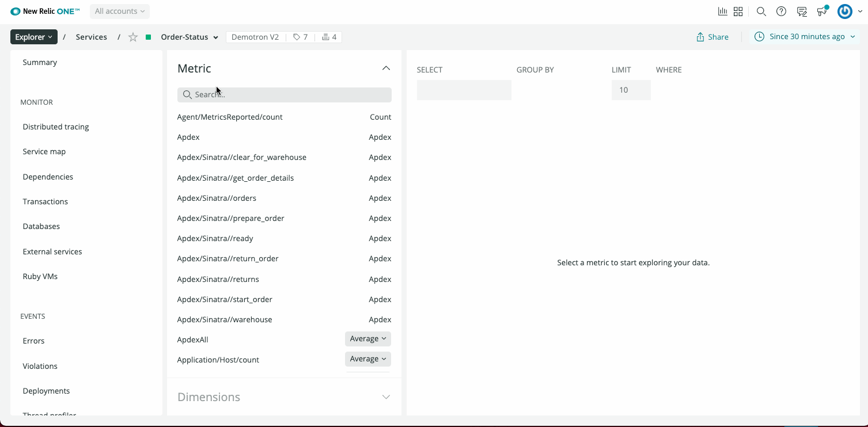Go to Distributed tracing in the sidebar
The image size is (868, 427).
[x=55, y=127]
